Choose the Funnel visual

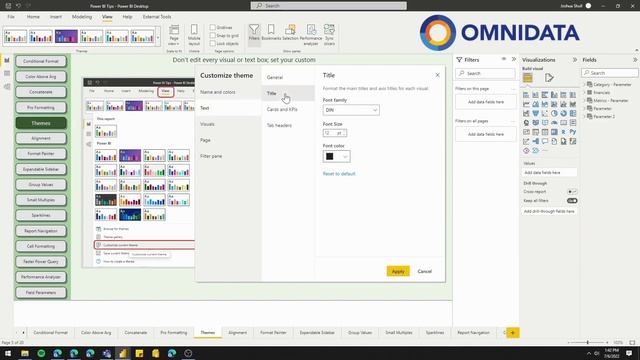click(536, 113)
